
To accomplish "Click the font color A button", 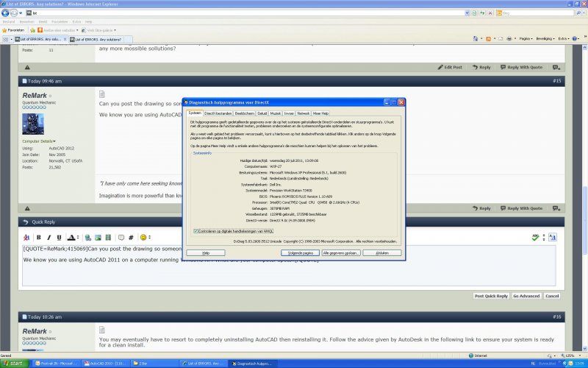I will 71,237.
